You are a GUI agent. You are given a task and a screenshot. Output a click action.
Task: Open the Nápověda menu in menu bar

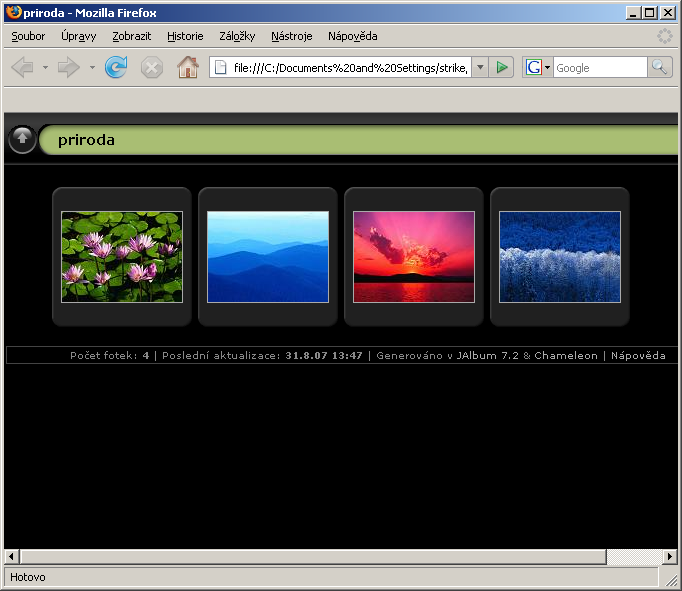(x=353, y=36)
